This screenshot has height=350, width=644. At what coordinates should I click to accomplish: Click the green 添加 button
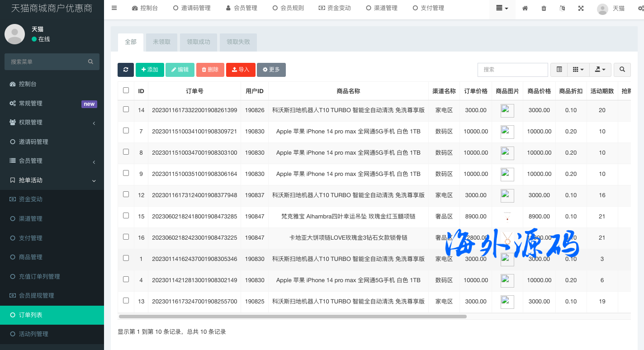[150, 70]
